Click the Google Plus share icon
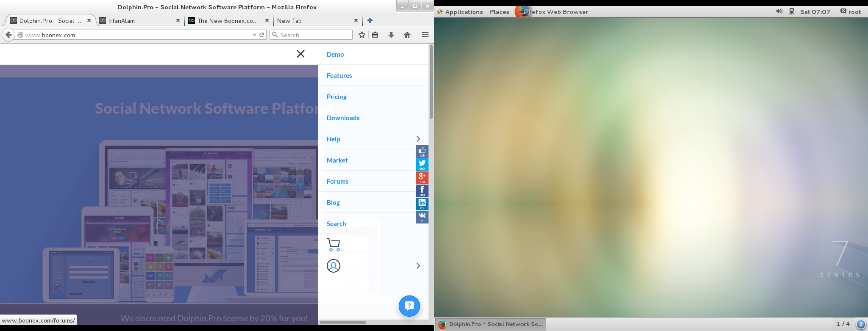 click(x=422, y=177)
